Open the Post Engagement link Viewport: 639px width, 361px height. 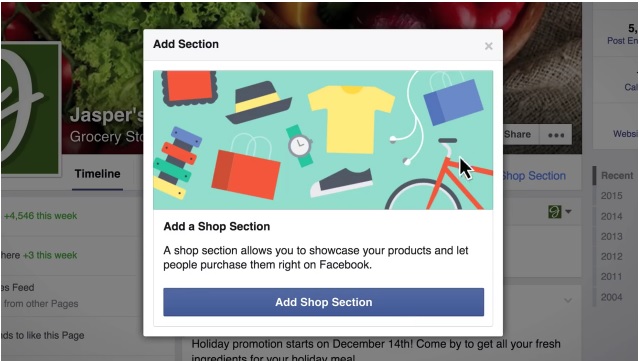[622, 41]
